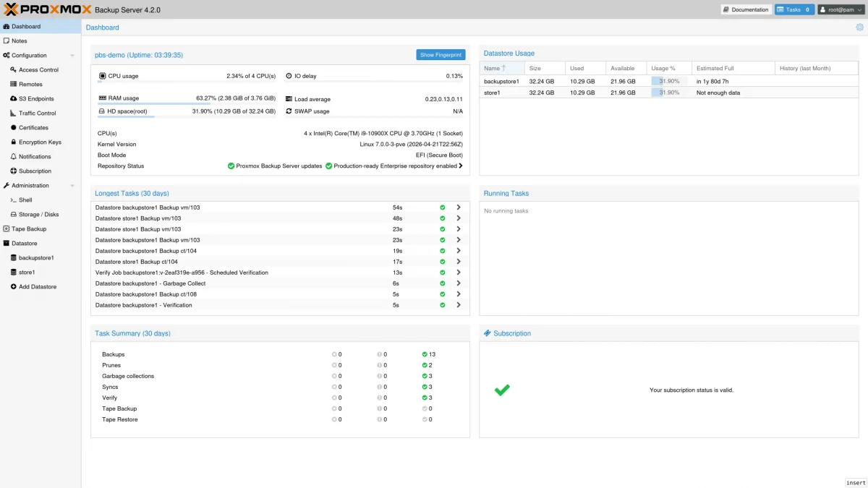This screenshot has width=868, height=488.
Task: Select Encryption Keys in sidebar
Action: click(40, 142)
